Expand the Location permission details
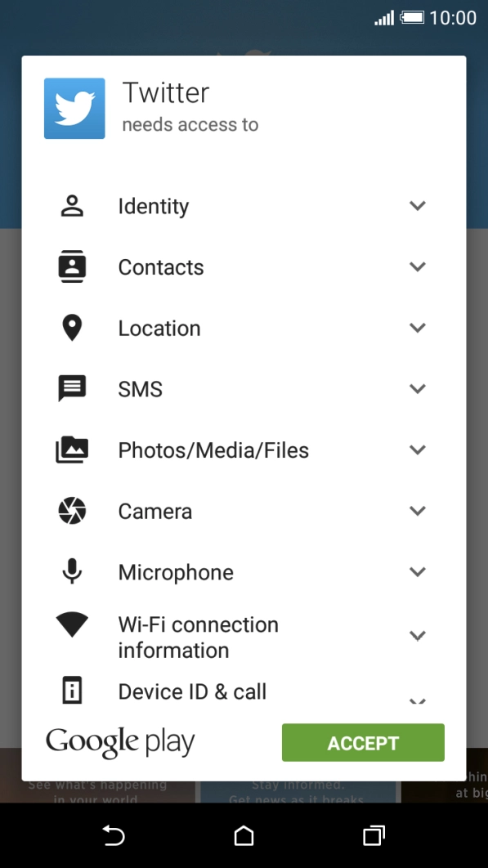488x868 pixels. 418,328
